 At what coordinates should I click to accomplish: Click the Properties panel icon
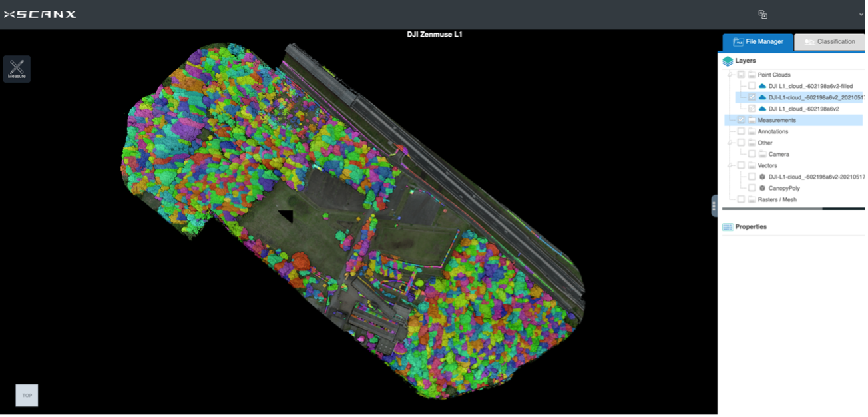728,227
